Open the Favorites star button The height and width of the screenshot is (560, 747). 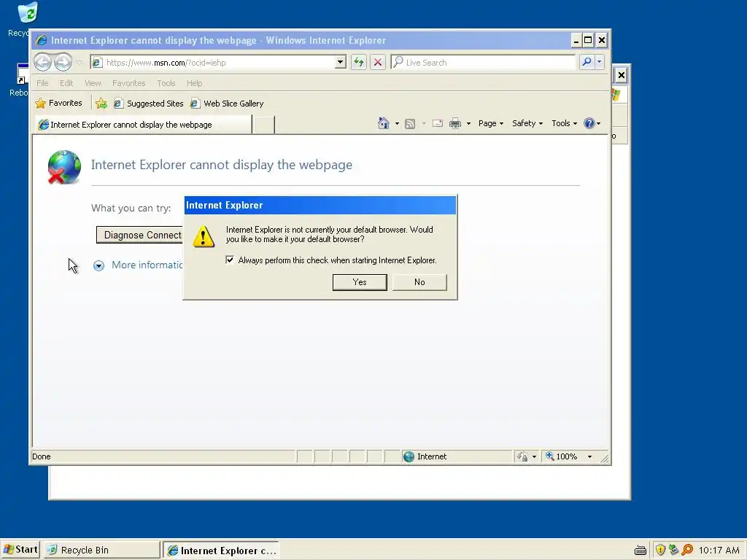(58, 103)
